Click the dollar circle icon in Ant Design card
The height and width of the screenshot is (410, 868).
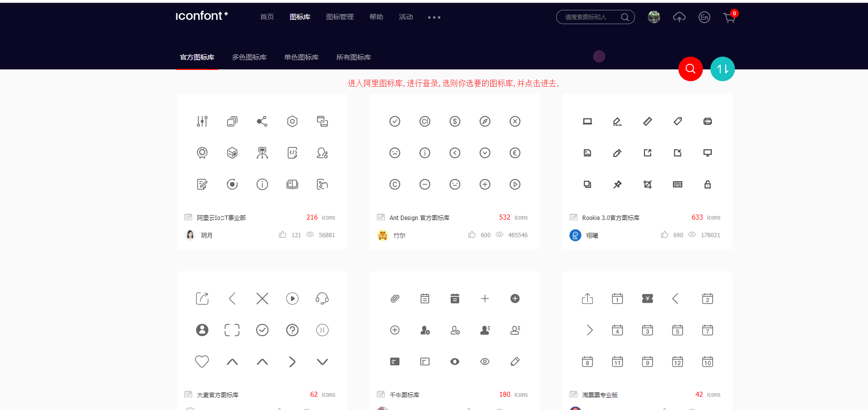[455, 121]
